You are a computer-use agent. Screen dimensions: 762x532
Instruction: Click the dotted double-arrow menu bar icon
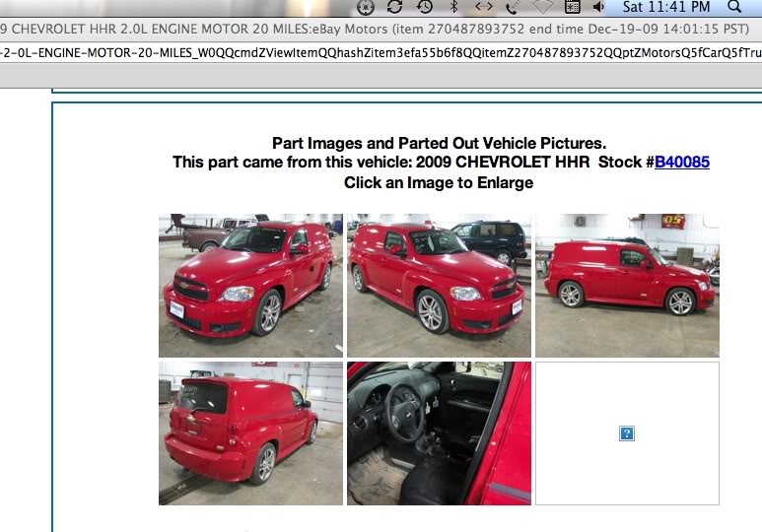coord(484,6)
